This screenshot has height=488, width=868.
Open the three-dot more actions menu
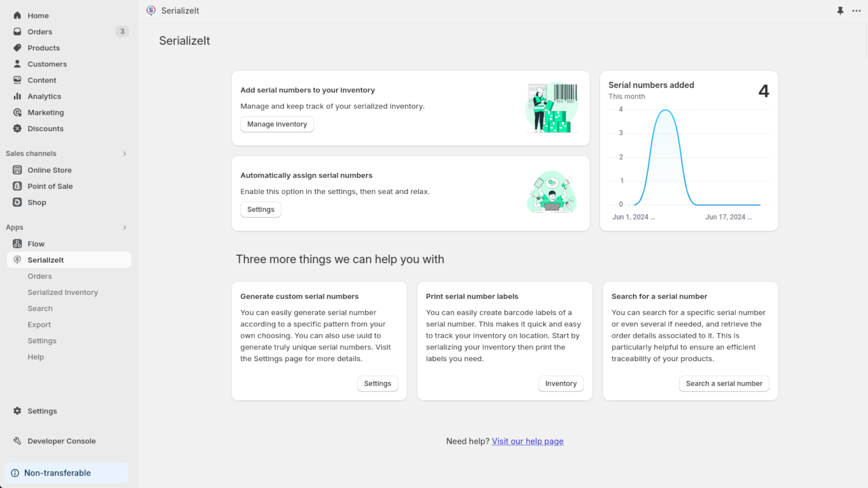pos(857,11)
